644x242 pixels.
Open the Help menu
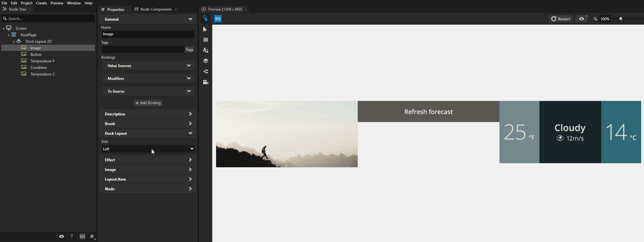(88, 3)
